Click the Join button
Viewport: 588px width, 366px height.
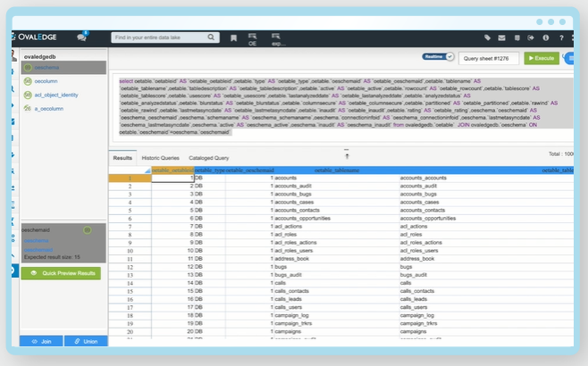pos(41,341)
